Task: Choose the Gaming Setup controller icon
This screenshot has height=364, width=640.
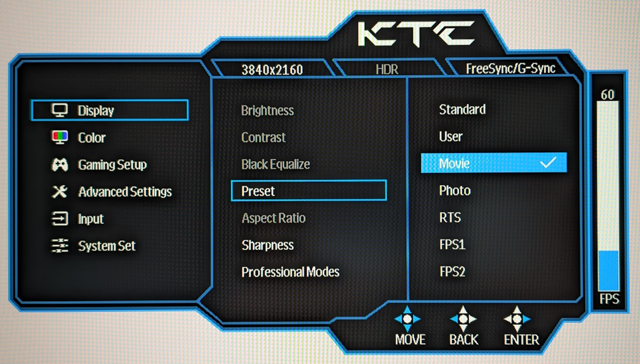Action: [59, 165]
